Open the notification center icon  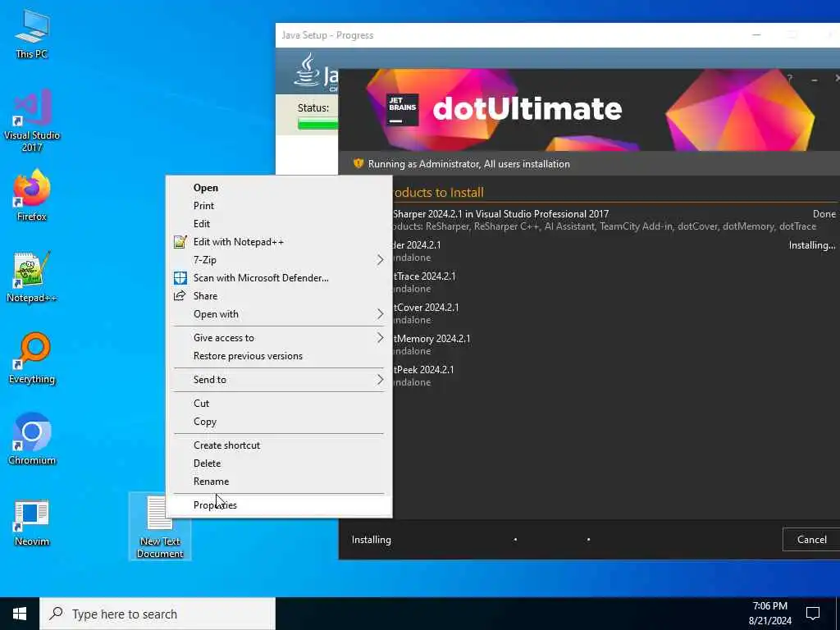pyautogui.click(x=813, y=614)
